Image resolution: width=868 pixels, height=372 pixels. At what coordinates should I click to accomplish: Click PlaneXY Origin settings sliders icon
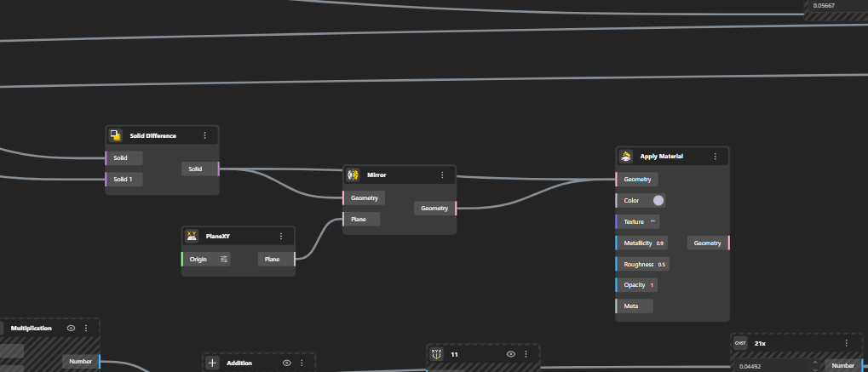point(224,259)
